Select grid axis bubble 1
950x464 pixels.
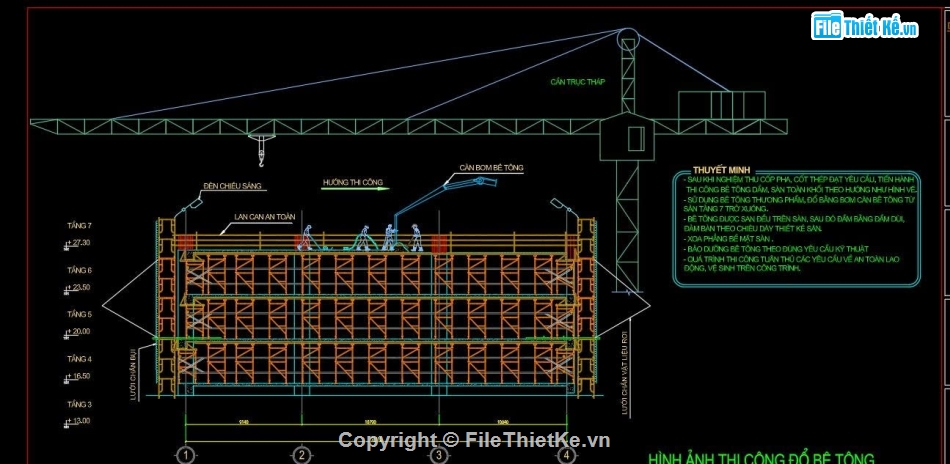click(x=187, y=455)
